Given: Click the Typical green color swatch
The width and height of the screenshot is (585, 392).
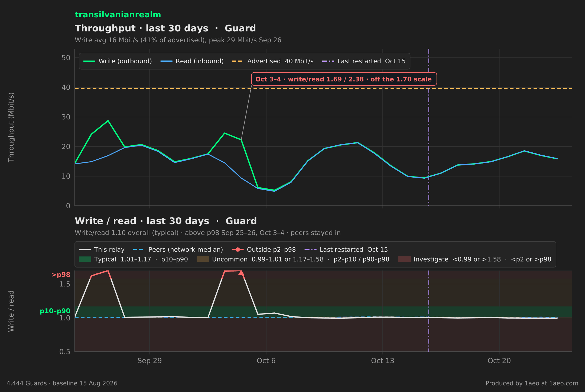Looking at the screenshot, I should (x=85, y=259).
